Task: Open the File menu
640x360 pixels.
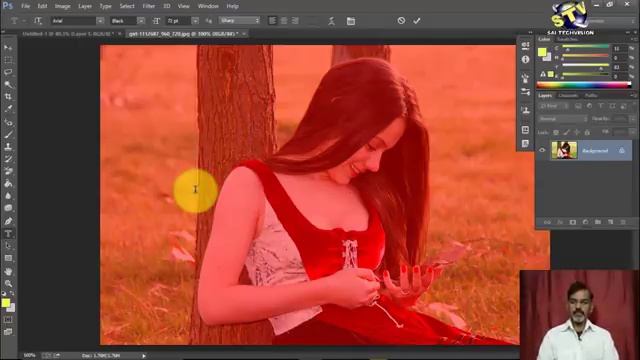Action: (25, 6)
